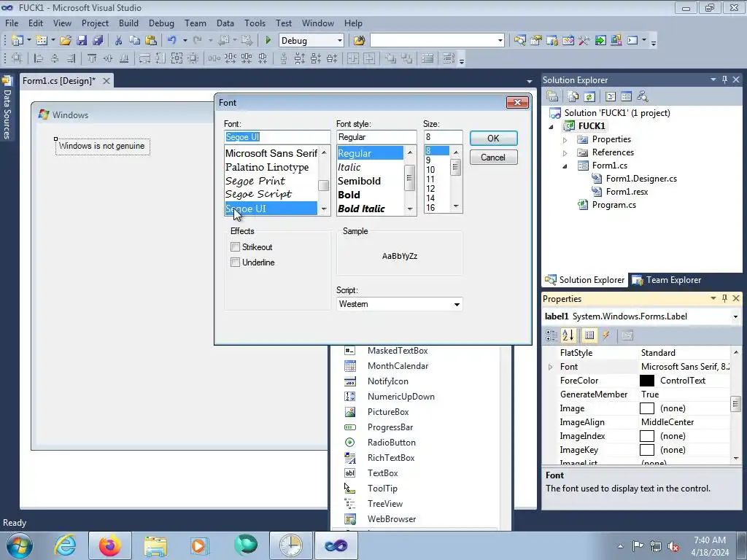Click the Properties page button icon
The image size is (747, 560).
[627, 335]
